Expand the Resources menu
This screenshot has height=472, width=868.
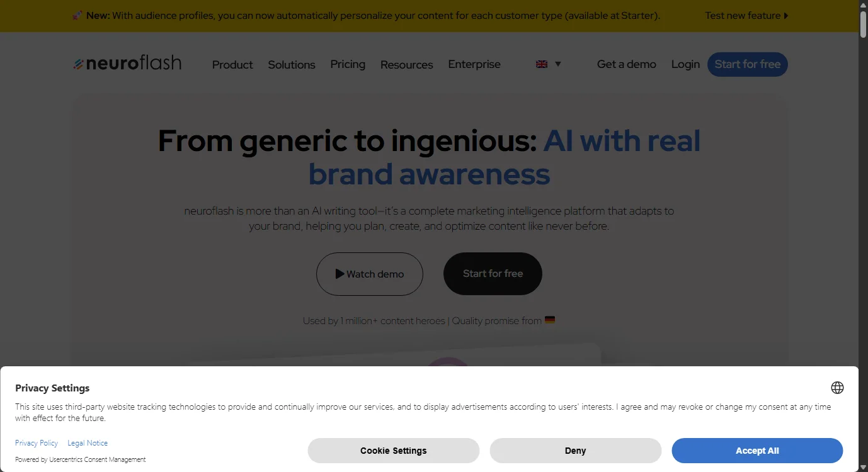[406, 64]
